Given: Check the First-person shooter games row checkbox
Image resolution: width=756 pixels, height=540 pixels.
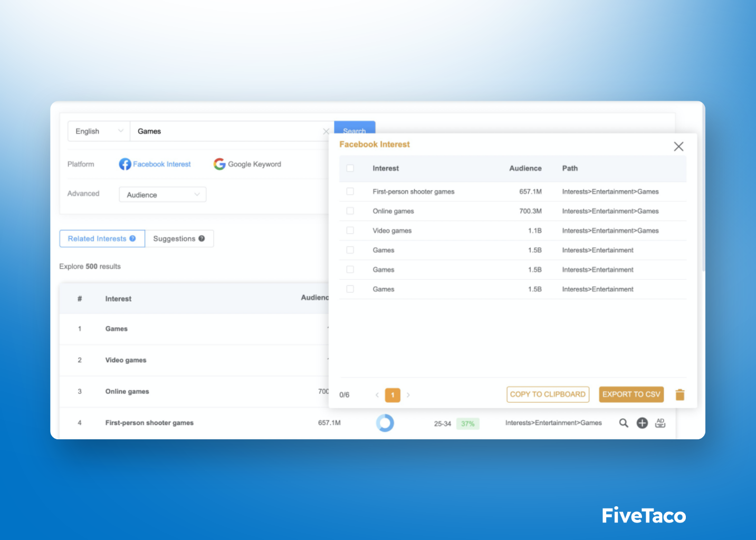Looking at the screenshot, I should coord(350,191).
